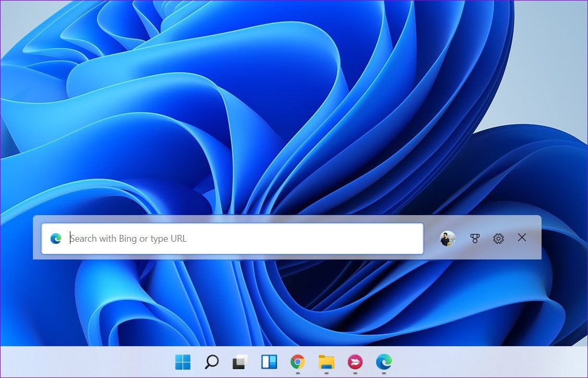Open the Widgets panel on the taskbar
The height and width of the screenshot is (378, 588).
(269, 362)
